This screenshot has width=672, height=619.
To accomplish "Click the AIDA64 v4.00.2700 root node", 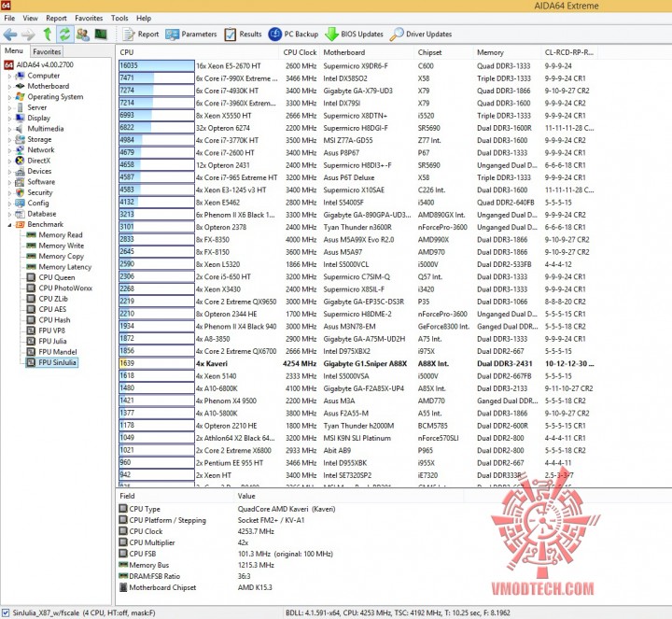I will point(45,64).
